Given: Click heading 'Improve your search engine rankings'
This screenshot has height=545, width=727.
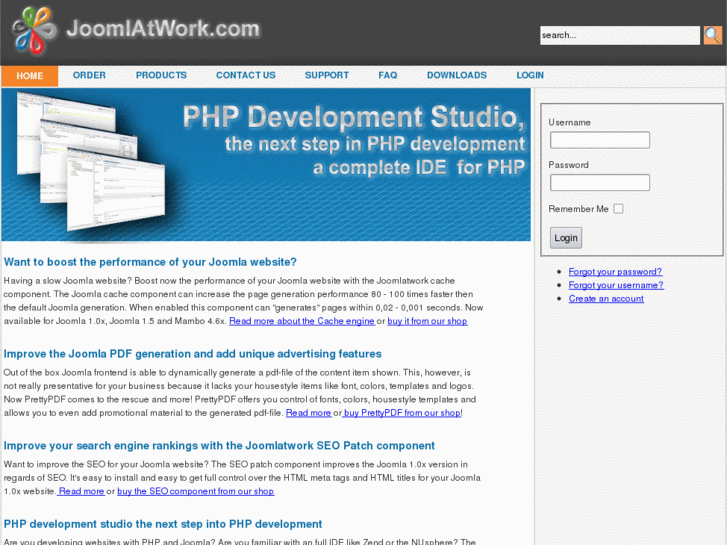Looking at the screenshot, I should tap(219, 446).
